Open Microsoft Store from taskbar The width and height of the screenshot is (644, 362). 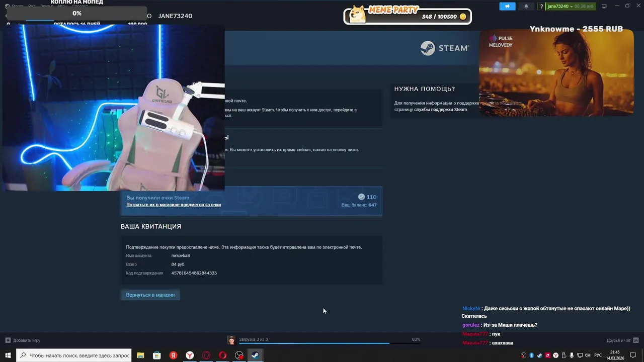[x=157, y=355]
